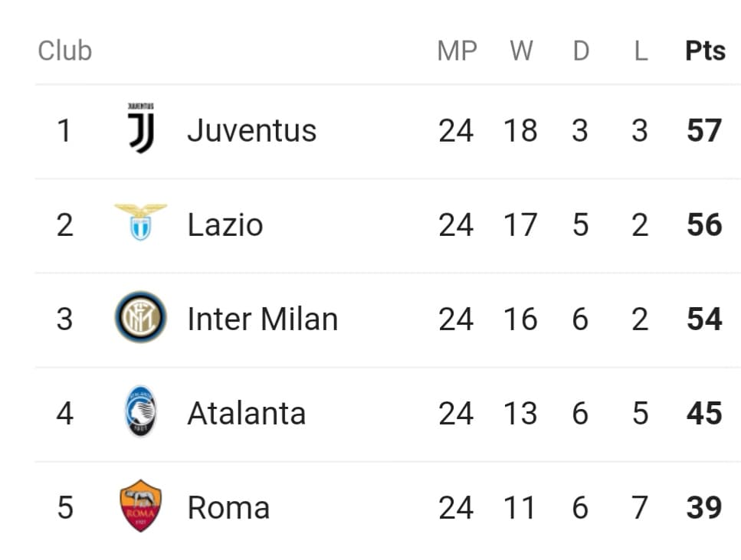
Task: Click Roma's rank number 5
Action: coord(65,508)
